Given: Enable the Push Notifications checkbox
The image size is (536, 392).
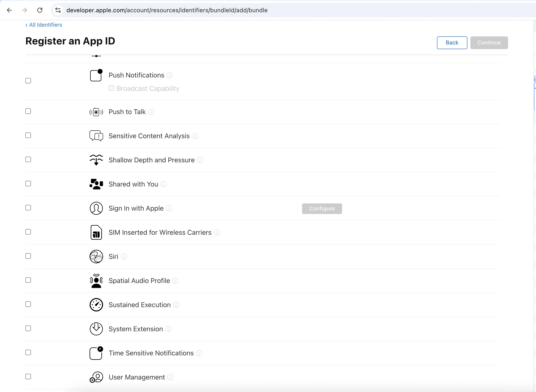Looking at the screenshot, I should click(28, 81).
